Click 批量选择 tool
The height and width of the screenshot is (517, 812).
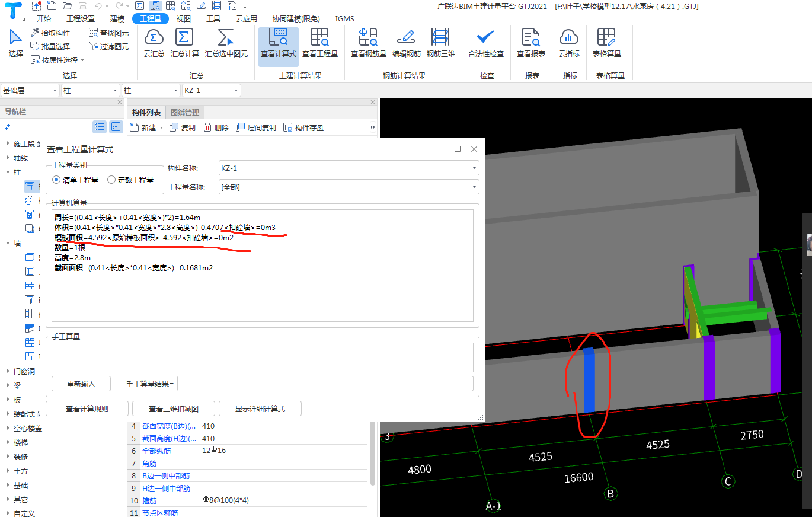tap(51, 46)
